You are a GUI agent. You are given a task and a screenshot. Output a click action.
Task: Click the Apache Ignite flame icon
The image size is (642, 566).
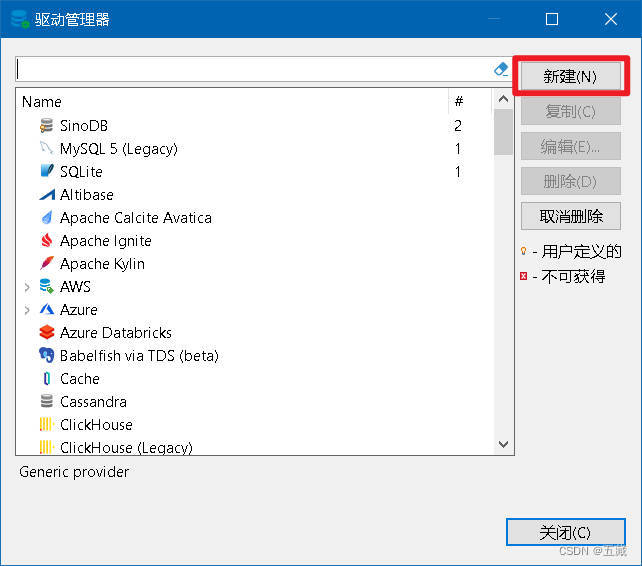click(x=47, y=240)
